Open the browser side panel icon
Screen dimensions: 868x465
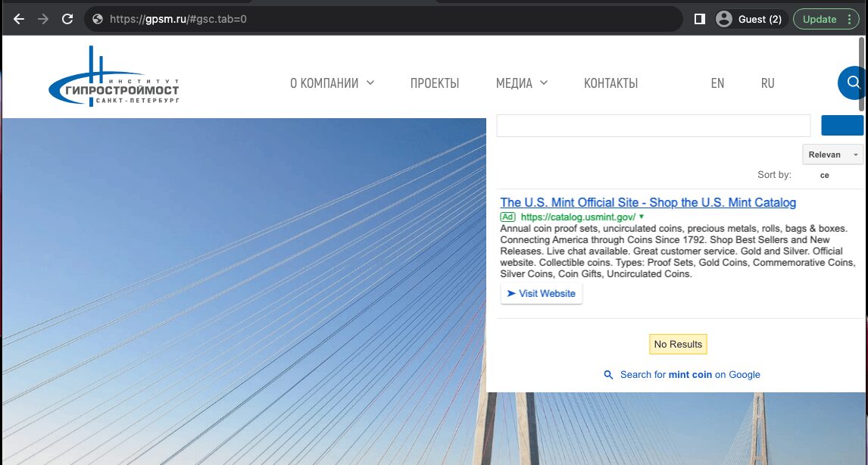point(698,19)
